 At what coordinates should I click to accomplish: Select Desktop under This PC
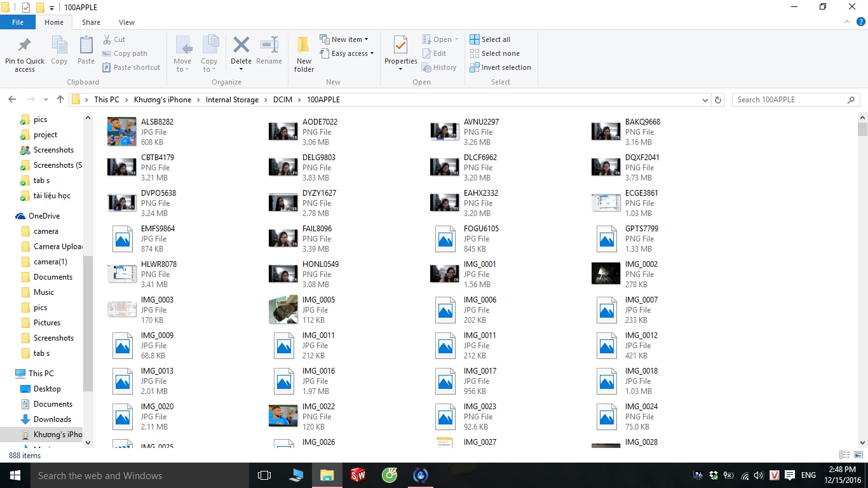click(x=47, y=389)
